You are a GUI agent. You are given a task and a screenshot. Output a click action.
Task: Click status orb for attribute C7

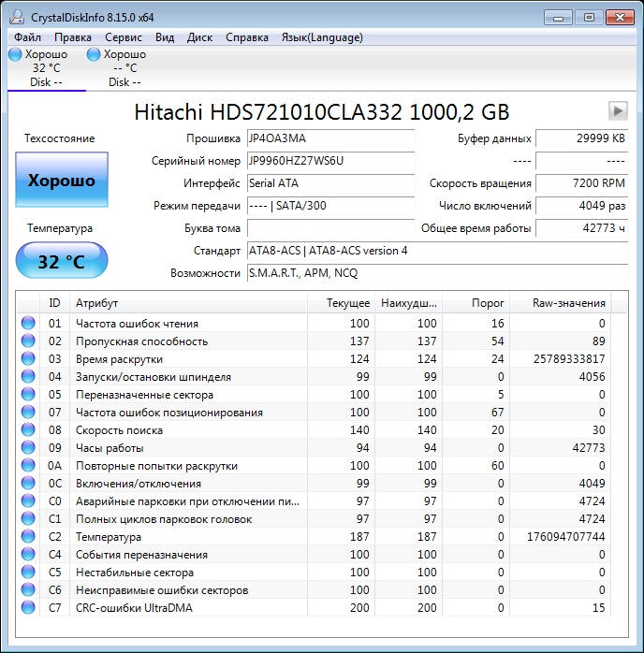[x=28, y=607]
